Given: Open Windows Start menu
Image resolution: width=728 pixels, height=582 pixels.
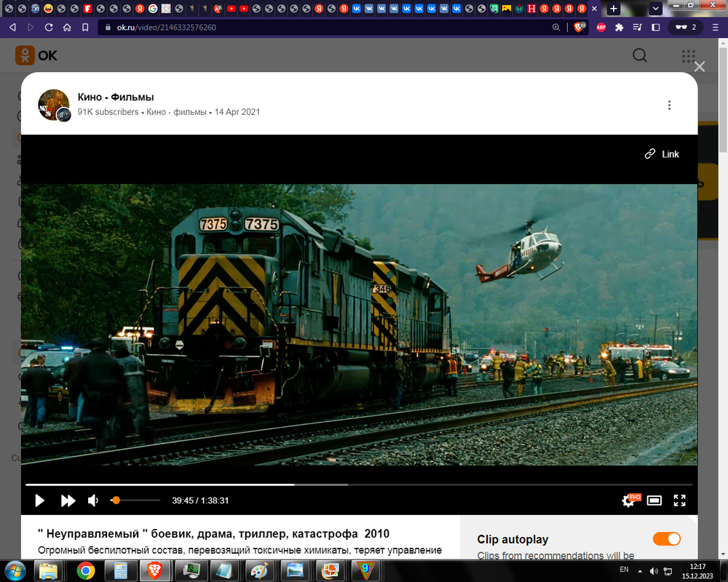Looking at the screenshot, I should coord(15,570).
